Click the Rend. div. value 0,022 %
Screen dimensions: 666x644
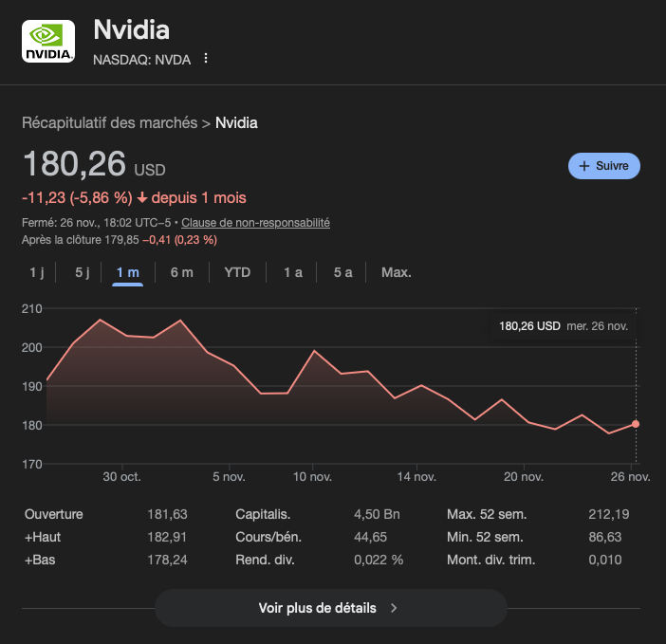[379, 560]
